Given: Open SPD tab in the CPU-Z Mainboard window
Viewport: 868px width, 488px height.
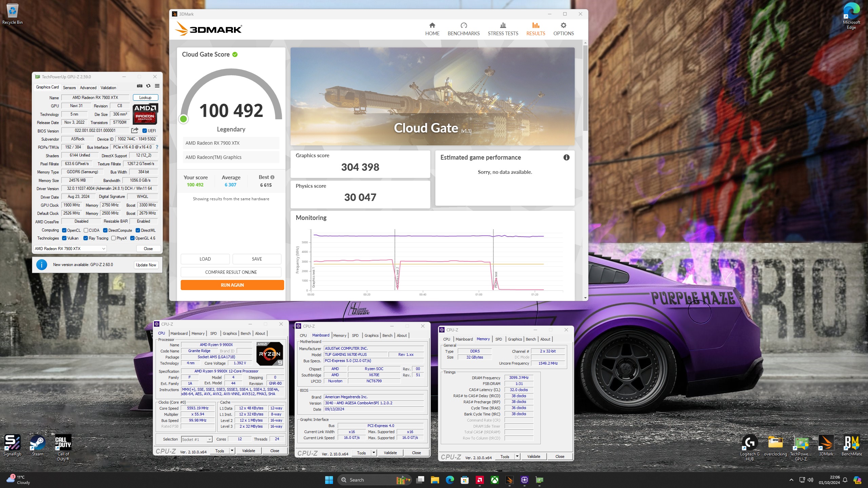Looking at the screenshot, I should coord(355,335).
